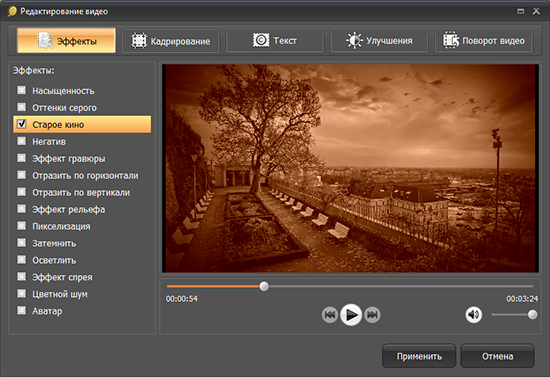The width and height of the screenshot is (550, 377).
Task: Click the Отмена button
Action: click(x=497, y=356)
